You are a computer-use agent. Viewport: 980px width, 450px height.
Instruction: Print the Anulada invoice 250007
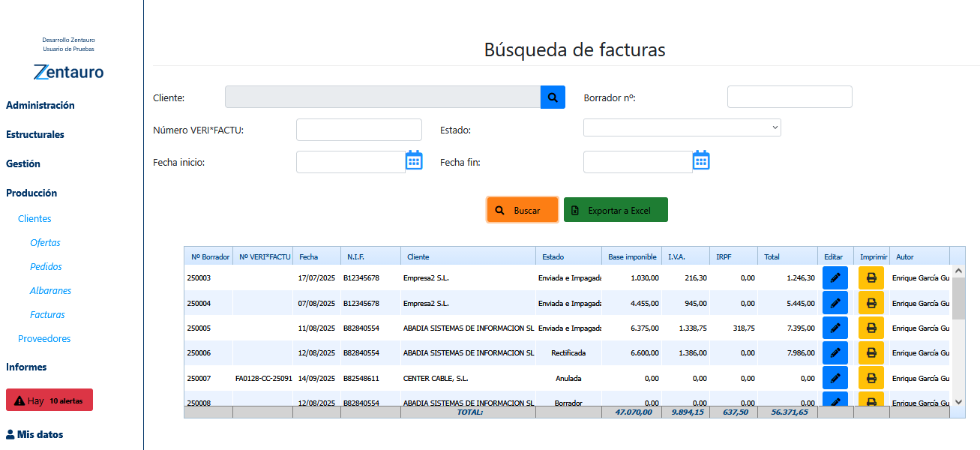871,377
